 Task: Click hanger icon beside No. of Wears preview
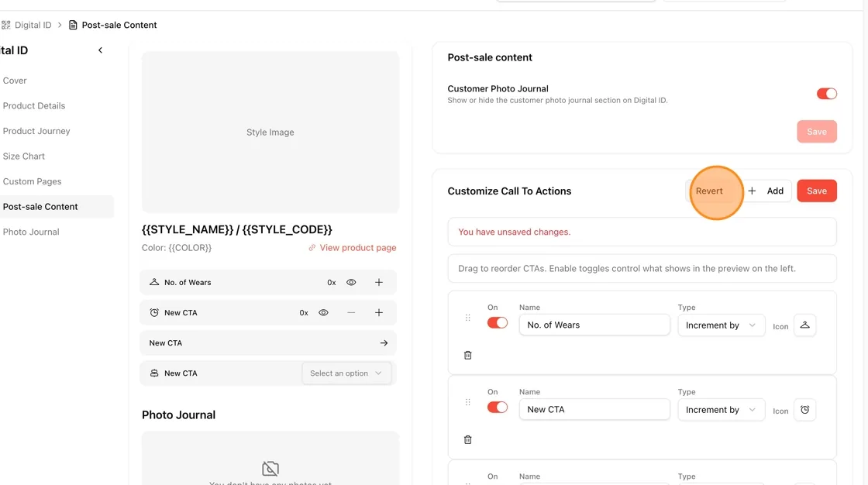click(x=154, y=282)
